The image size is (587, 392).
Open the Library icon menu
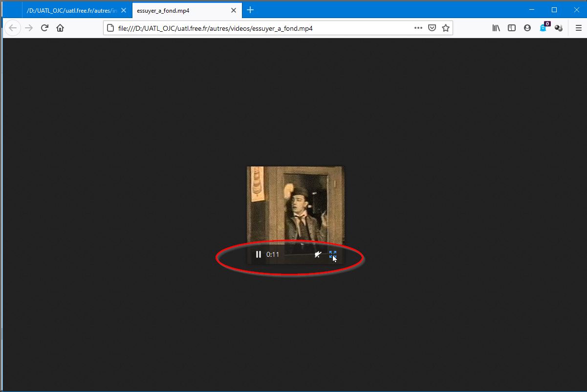tap(496, 28)
